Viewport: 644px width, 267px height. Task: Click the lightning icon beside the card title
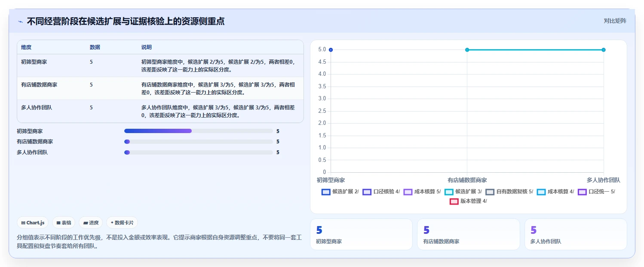click(x=21, y=22)
